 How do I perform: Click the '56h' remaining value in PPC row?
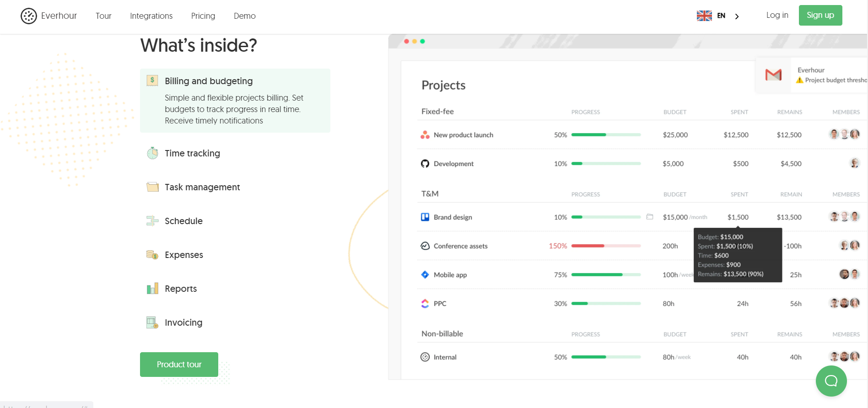click(x=796, y=304)
